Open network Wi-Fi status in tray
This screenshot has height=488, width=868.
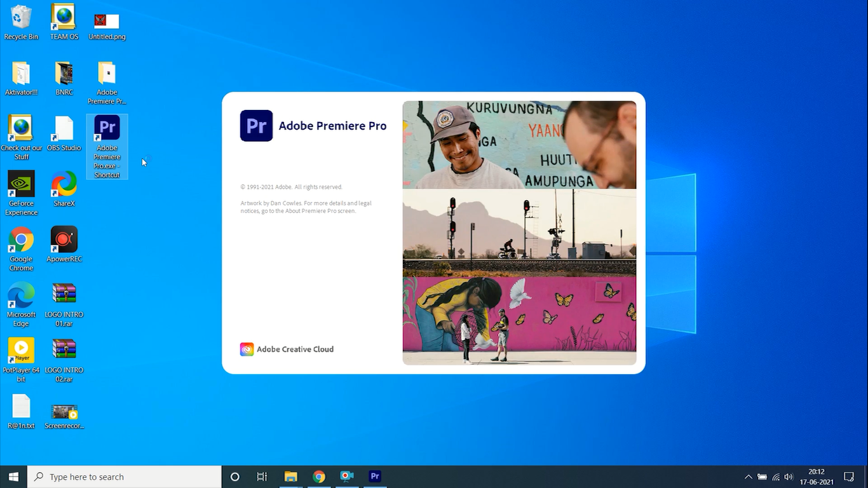coord(776,477)
